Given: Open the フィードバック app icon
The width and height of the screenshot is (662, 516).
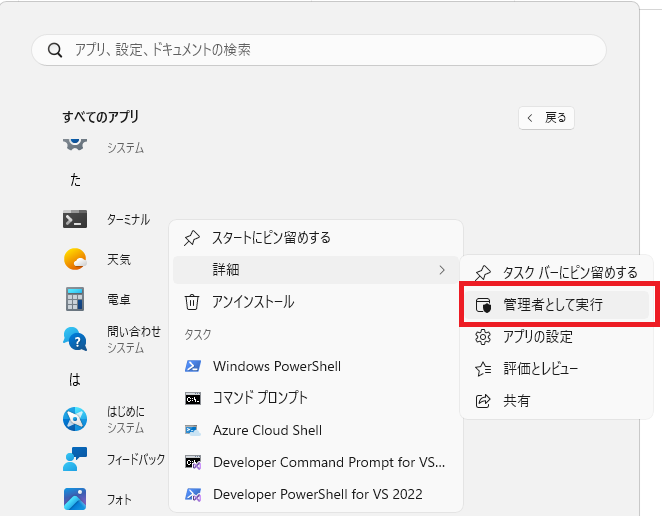Looking at the screenshot, I should pyautogui.click(x=75, y=459).
